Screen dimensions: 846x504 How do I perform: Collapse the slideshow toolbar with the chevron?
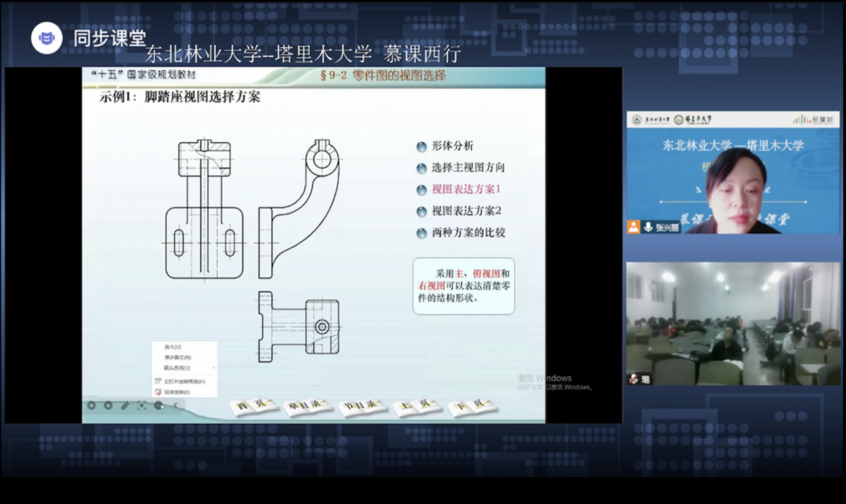[x=176, y=406]
